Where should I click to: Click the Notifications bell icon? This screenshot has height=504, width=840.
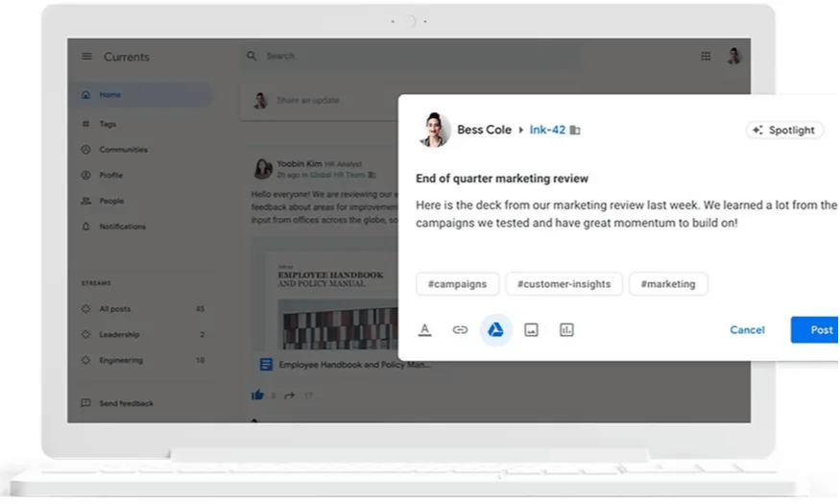coord(85,227)
